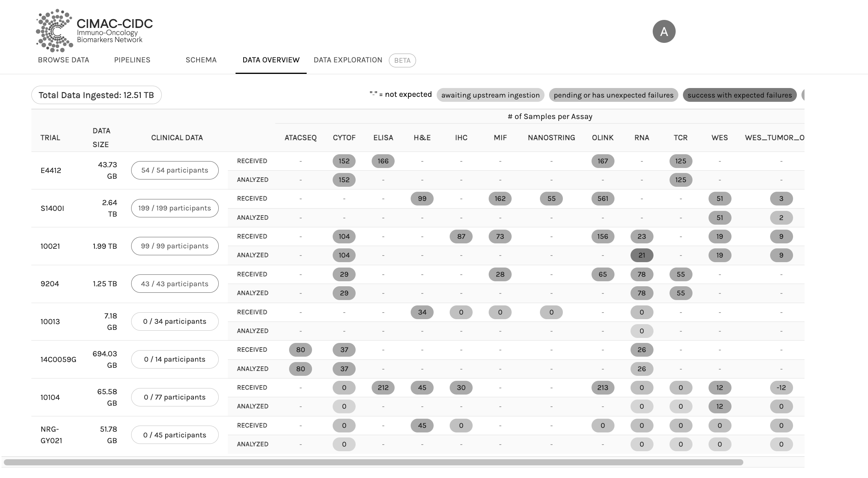Click the BETA badge
Viewport: 868px width, 478px height.
click(x=402, y=60)
